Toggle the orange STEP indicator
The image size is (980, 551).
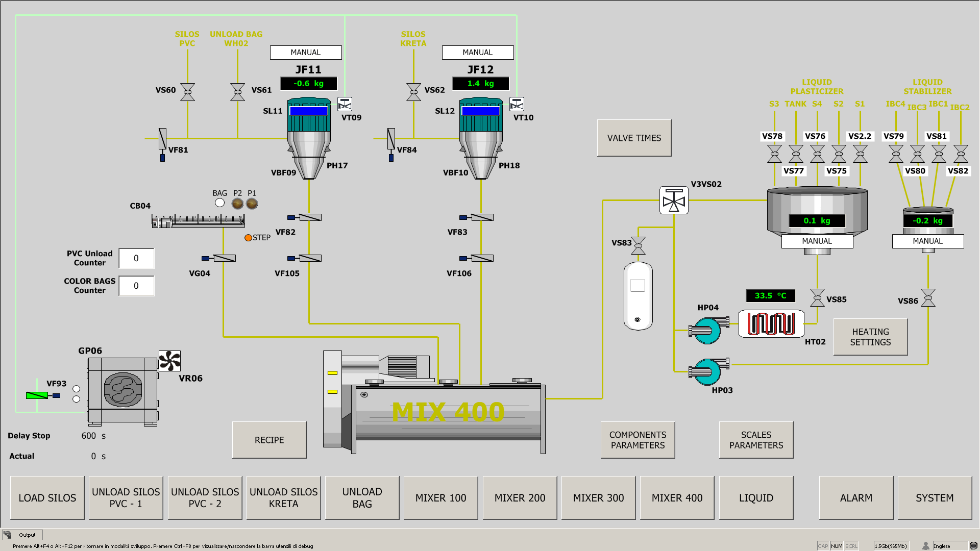[248, 238]
